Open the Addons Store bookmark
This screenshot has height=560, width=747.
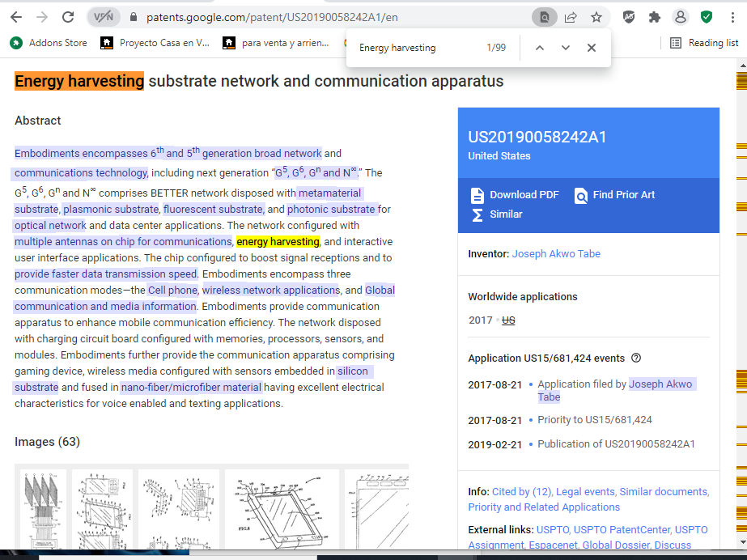[x=49, y=43]
